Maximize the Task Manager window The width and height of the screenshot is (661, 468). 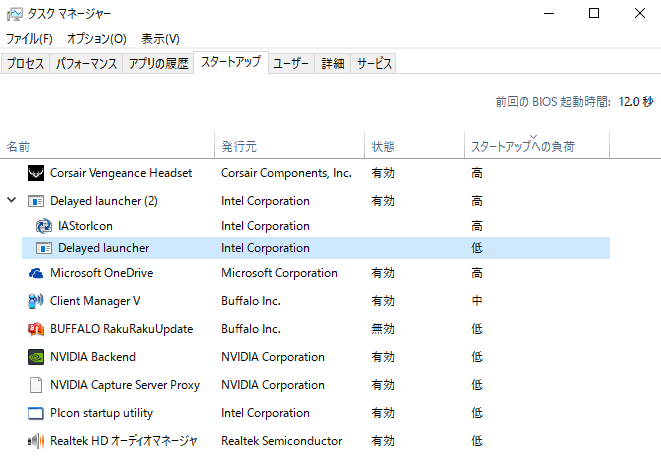point(594,13)
